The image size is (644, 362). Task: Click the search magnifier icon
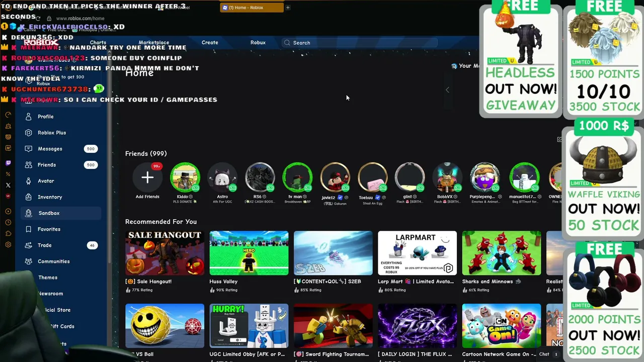click(287, 43)
